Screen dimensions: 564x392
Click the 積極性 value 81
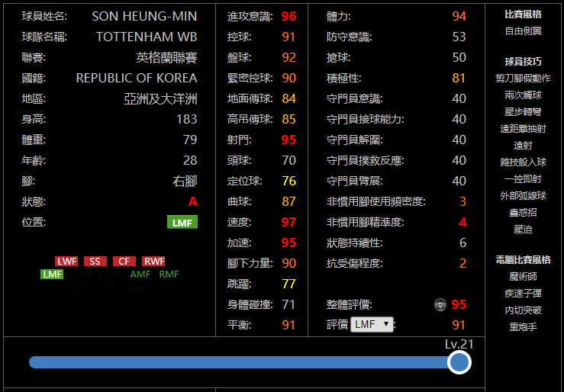click(x=459, y=78)
